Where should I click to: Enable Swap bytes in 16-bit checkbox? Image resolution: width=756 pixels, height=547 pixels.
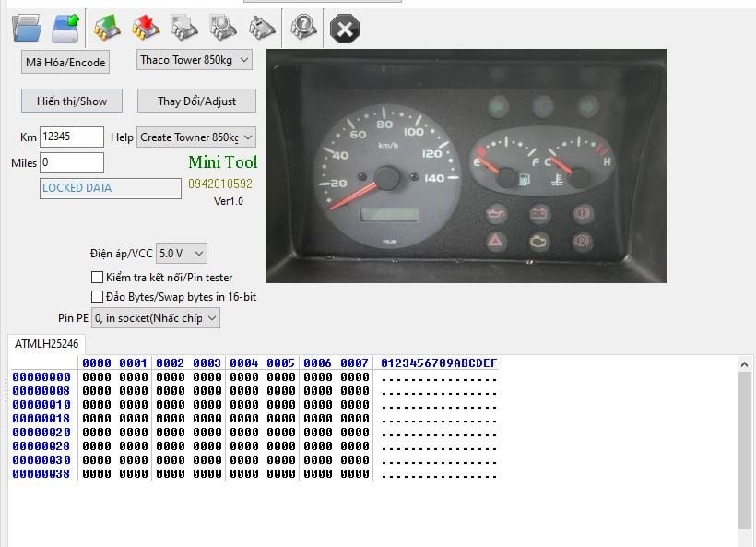[97, 297]
